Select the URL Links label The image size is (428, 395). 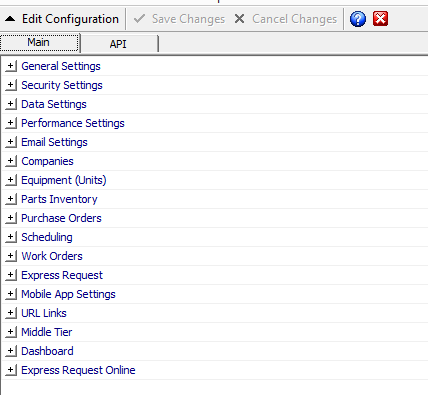click(44, 313)
